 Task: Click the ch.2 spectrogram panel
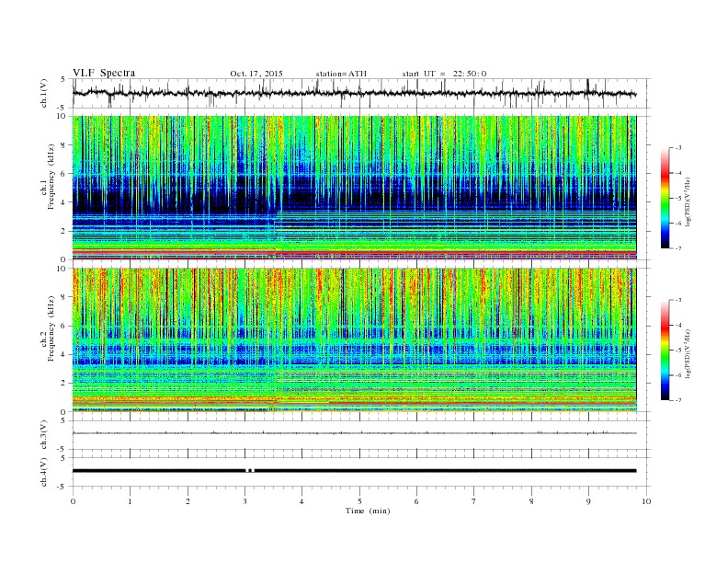click(354, 339)
